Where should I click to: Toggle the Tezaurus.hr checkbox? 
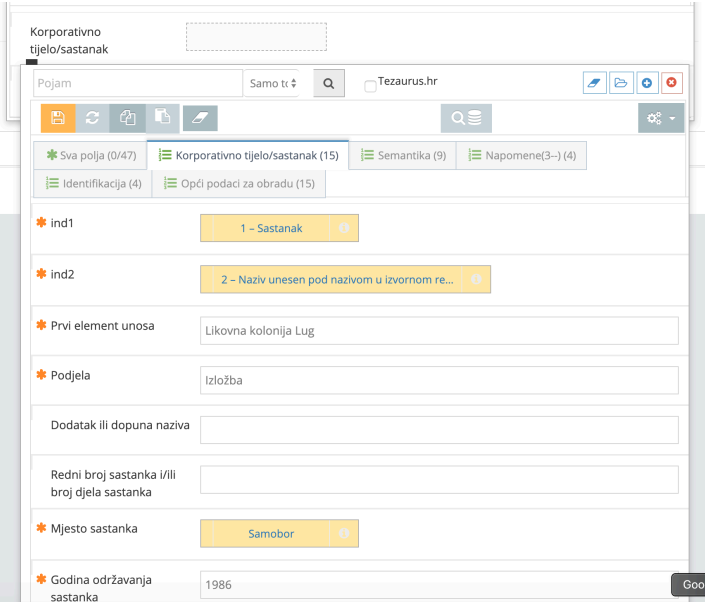point(370,86)
